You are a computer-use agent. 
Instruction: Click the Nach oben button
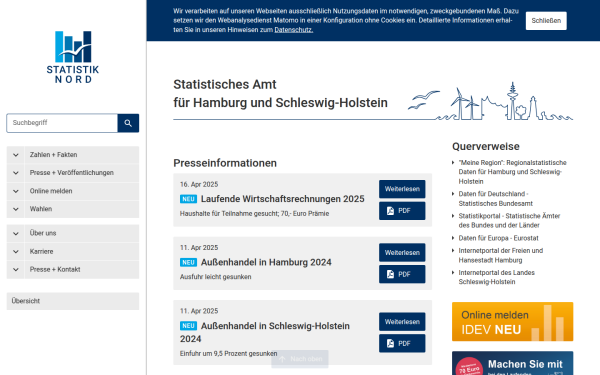click(300, 359)
